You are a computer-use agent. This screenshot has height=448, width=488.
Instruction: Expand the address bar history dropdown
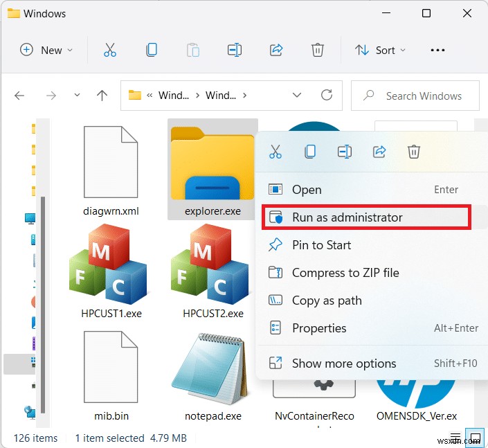(x=297, y=95)
